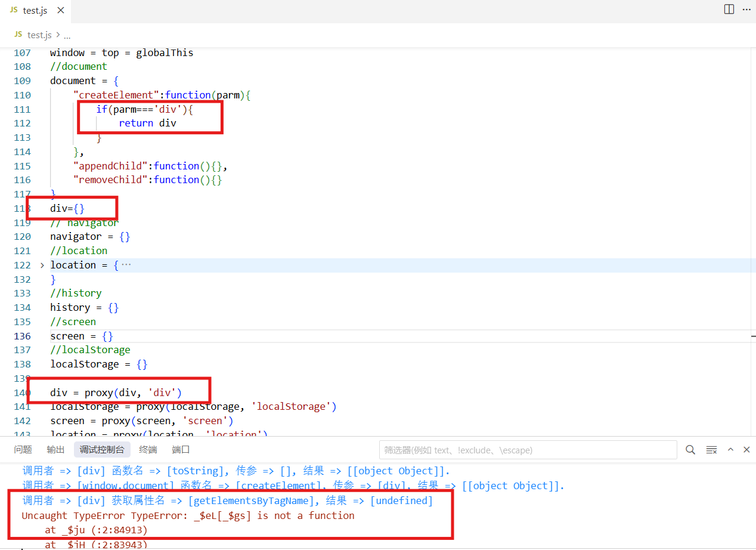This screenshot has height=550, width=756.
Task: Click the split editor icon
Action: [729, 9]
